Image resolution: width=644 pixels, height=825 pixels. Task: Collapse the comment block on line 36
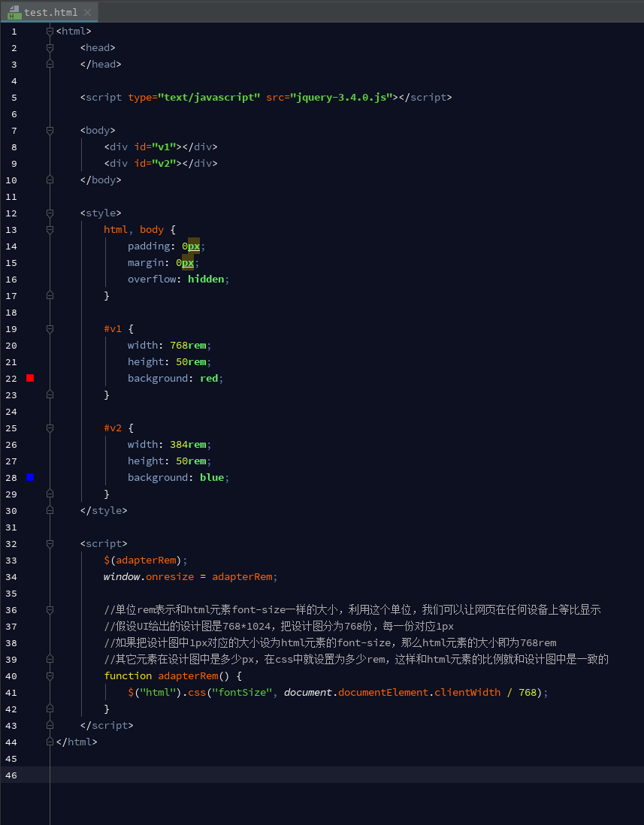(50, 610)
